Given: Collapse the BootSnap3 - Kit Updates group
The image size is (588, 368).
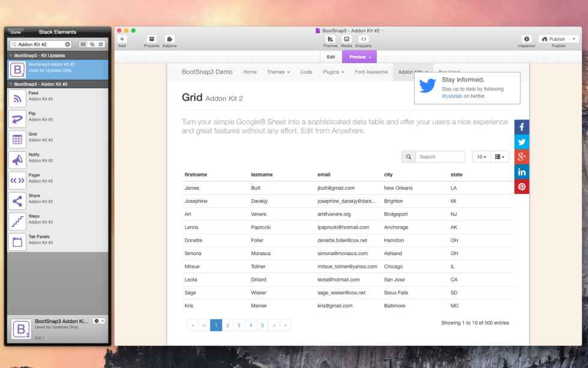Looking at the screenshot, I should (x=11, y=55).
